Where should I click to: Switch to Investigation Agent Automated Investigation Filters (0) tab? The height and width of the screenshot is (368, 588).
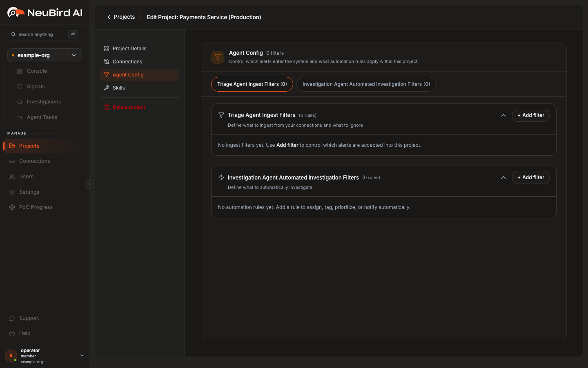point(366,84)
